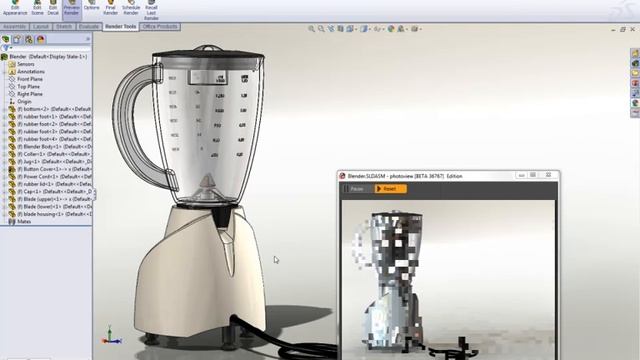Screen dimensions: 640x360
Task: Switch to the Office Products tab
Action: pos(160,27)
